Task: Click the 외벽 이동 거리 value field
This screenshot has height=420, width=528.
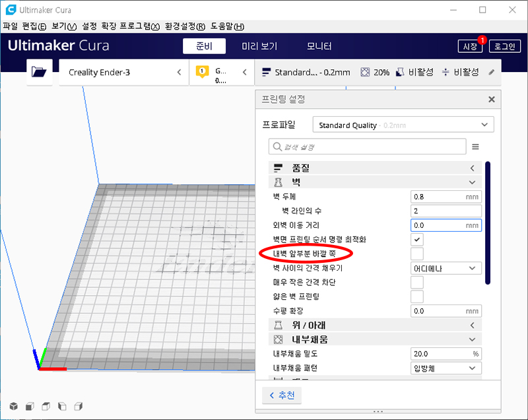Action: pyautogui.click(x=446, y=225)
